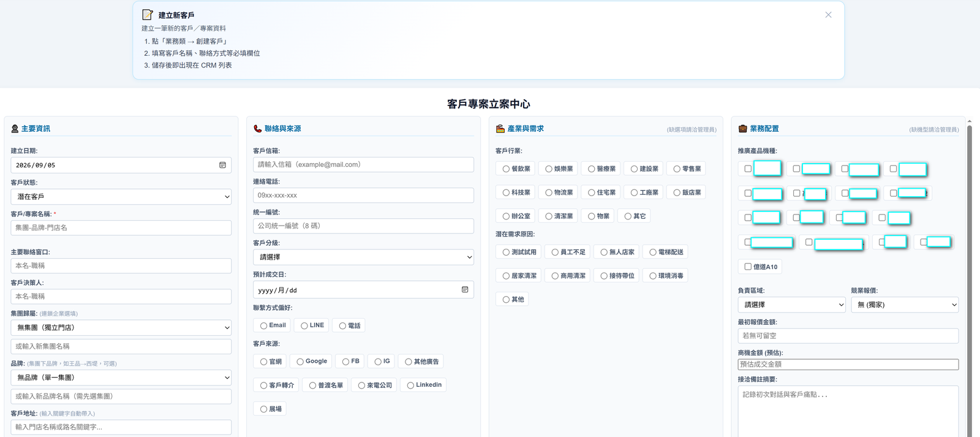Select 餐飲業 as the customer industry
Screen dimensions: 980x437
[506, 169]
